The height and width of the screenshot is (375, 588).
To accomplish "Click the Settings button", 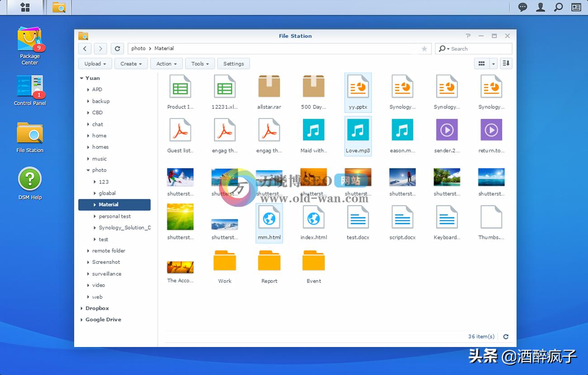I will pos(233,63).
